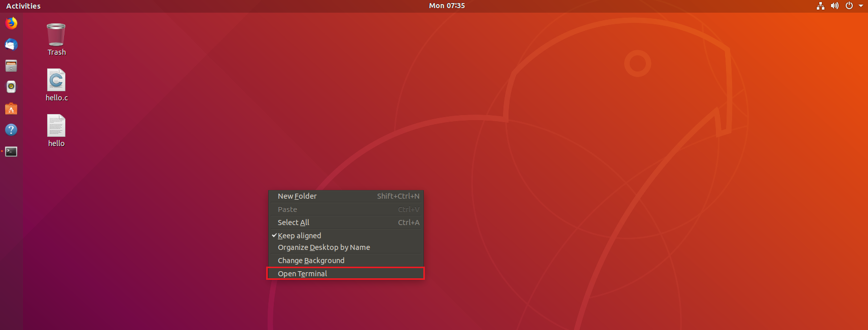Choose Select All in context menu

click(x=346, y=223)
